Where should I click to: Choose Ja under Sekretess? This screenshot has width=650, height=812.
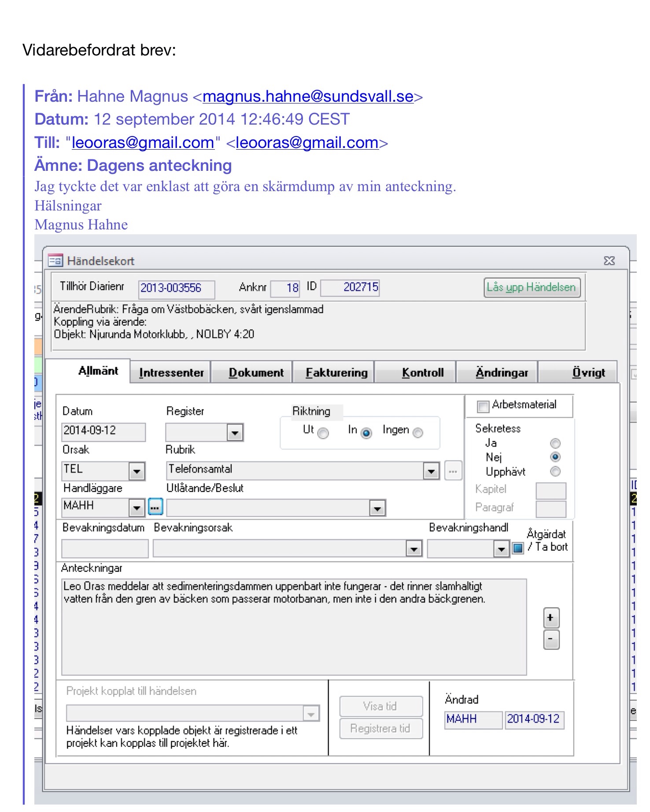point(555,443)
